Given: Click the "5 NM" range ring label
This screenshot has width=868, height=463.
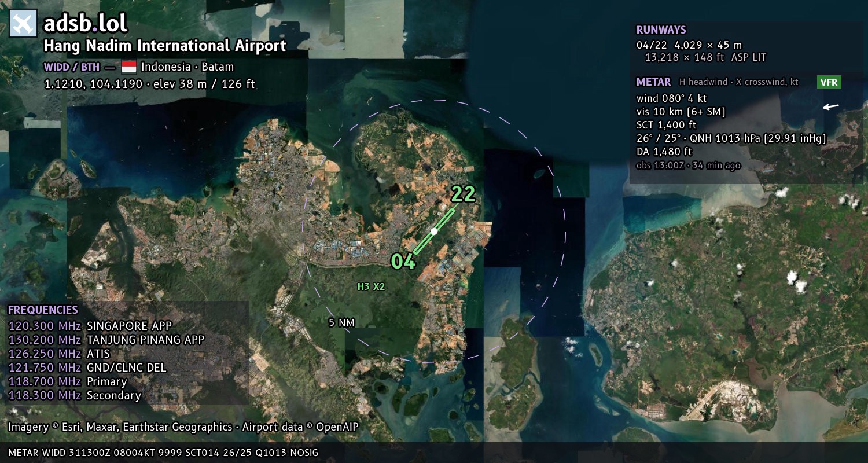Looking at the screenshot, I should coord(341,323).
